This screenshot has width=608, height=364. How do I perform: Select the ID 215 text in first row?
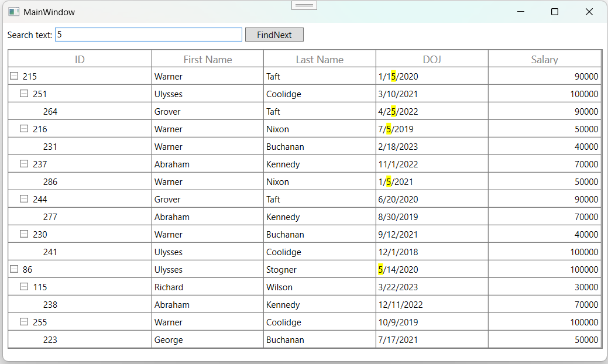tap(29, 76)
